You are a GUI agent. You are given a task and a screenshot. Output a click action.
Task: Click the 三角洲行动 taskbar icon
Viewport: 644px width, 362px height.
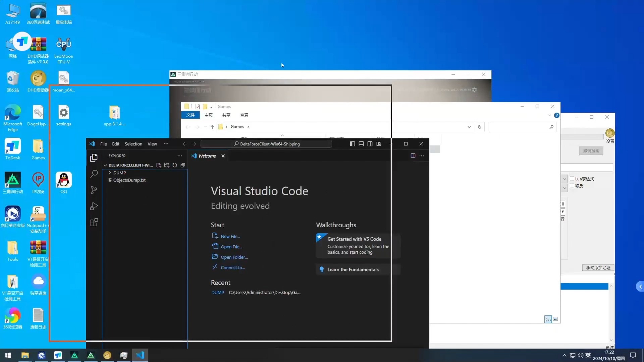click(74, 355)
